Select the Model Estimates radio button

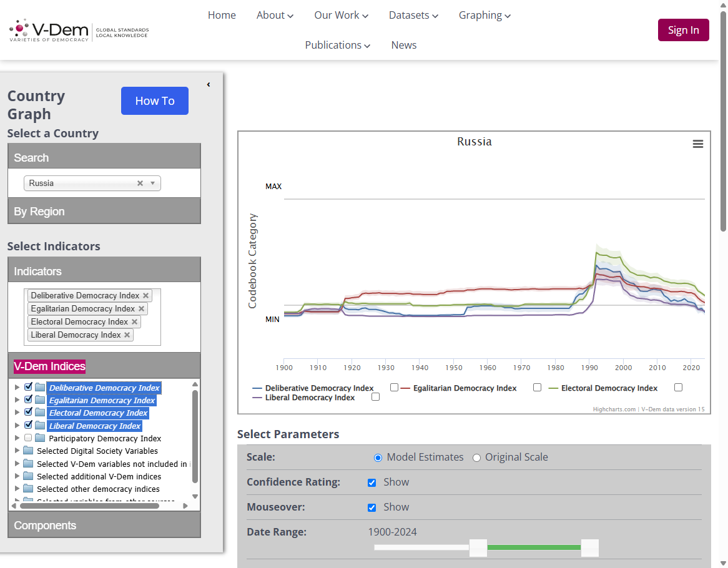click(378, 458)
